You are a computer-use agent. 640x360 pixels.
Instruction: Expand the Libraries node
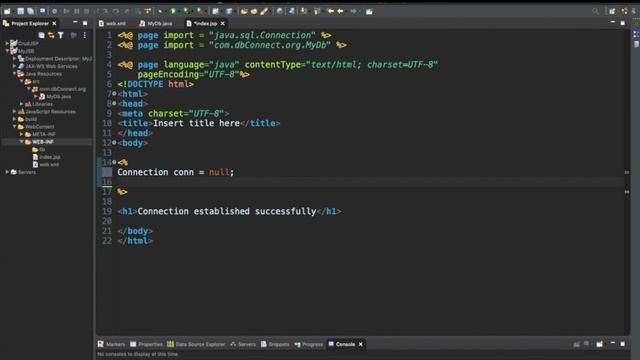coord(22,104)
